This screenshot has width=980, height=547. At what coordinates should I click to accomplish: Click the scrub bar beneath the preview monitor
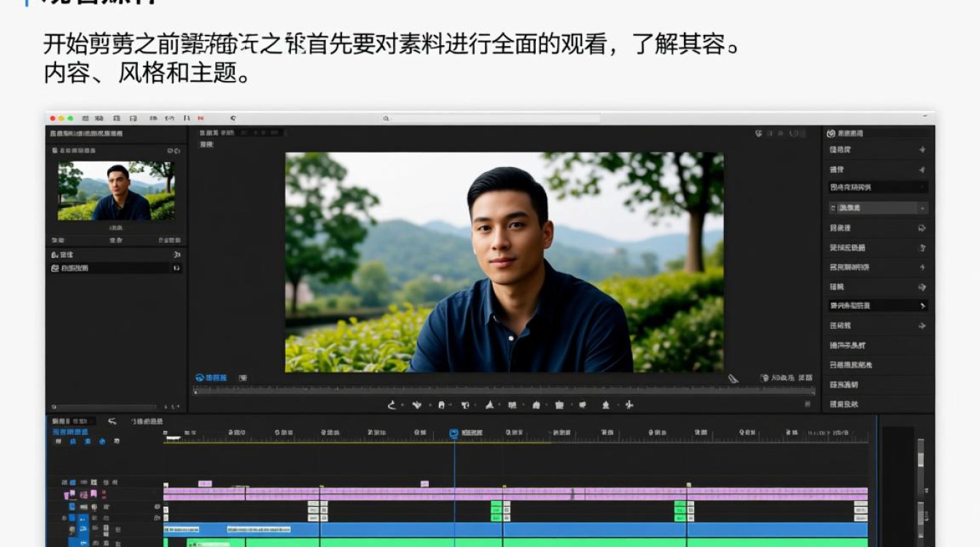pyautogui.click(x=494, y=391)
